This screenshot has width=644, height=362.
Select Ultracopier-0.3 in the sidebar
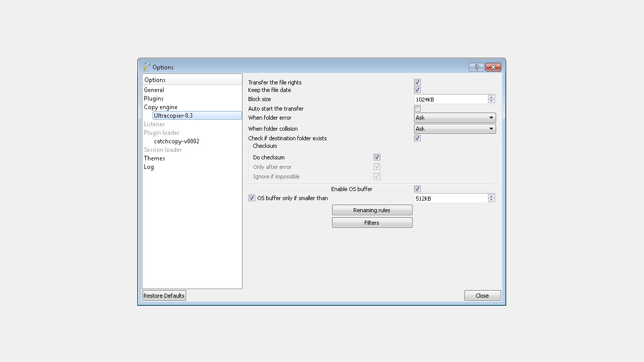pyautogui.click(x=174, y=115)
